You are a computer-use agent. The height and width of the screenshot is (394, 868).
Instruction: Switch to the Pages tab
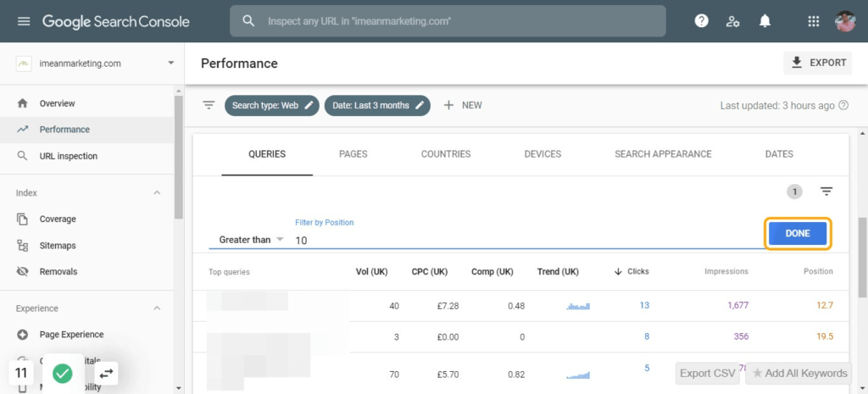tap(353, 154)
